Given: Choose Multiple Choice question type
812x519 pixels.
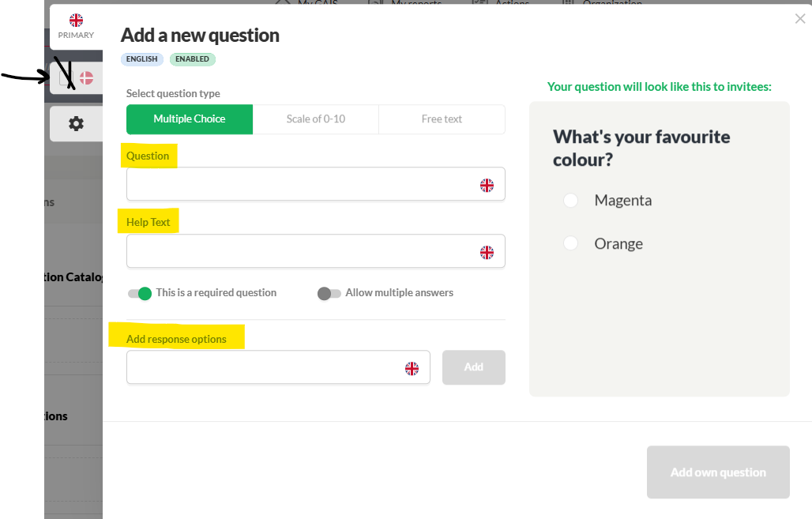Looking at the screenshot, I should 190,119.
